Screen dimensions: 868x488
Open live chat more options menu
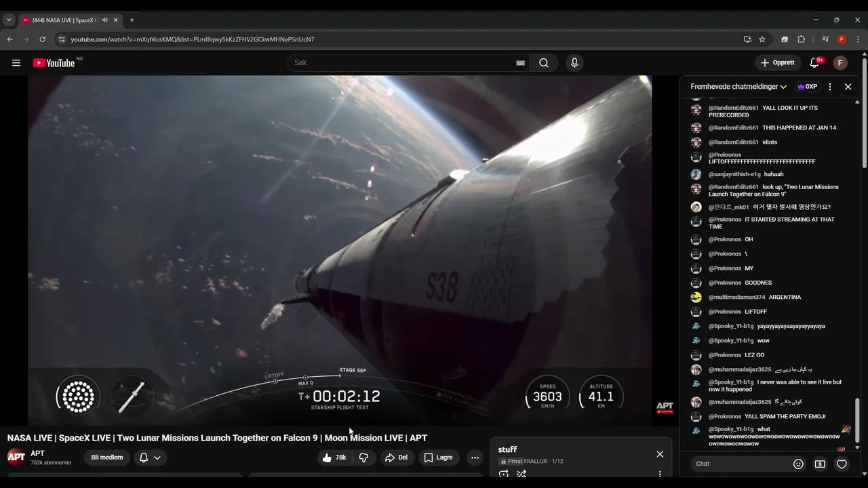pyautogui.click(x=830, y=87)
